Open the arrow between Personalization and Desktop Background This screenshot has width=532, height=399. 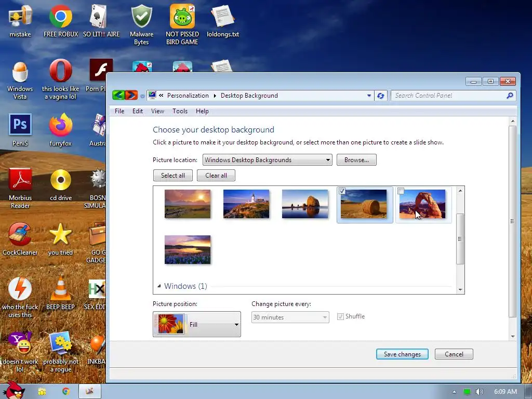pos(215,96)
